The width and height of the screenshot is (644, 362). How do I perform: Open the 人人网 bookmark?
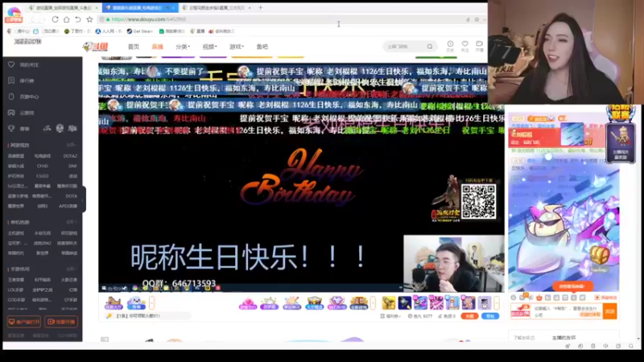tap(108, 31)
